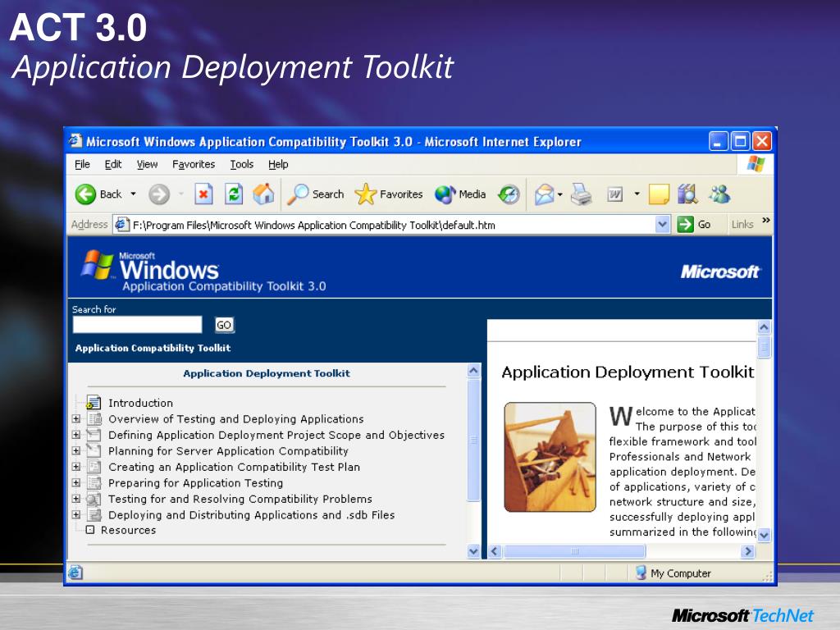Expand Defining Application Deployment Project Scope node
This screenshot has width=840, height=630.
[76, 435]
